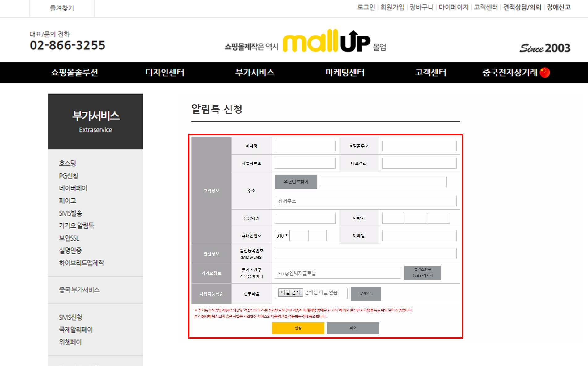Open 카카오 알림톡 in the sidebar
588x366 pixels.
coord(76,225)
